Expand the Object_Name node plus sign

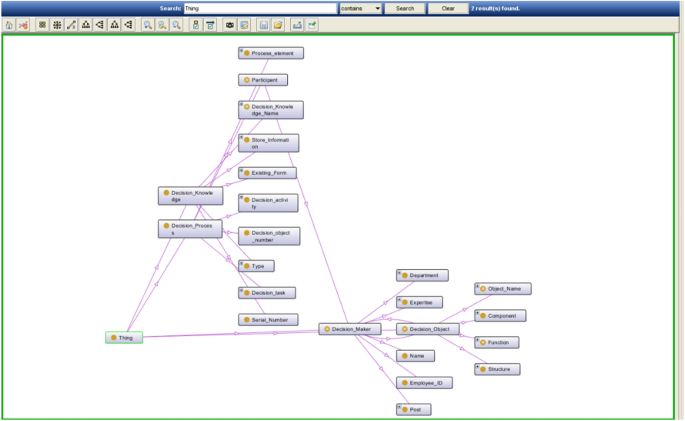click(x=477, y=284)
